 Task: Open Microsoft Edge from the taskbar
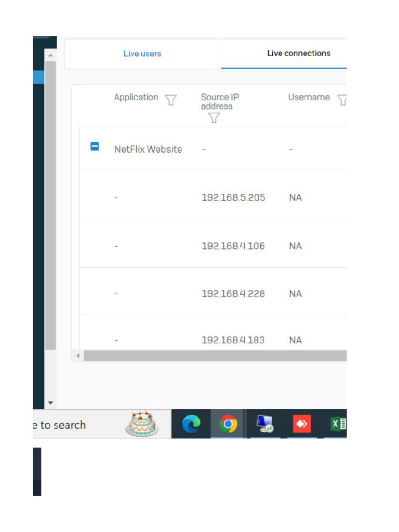(191, 424)
